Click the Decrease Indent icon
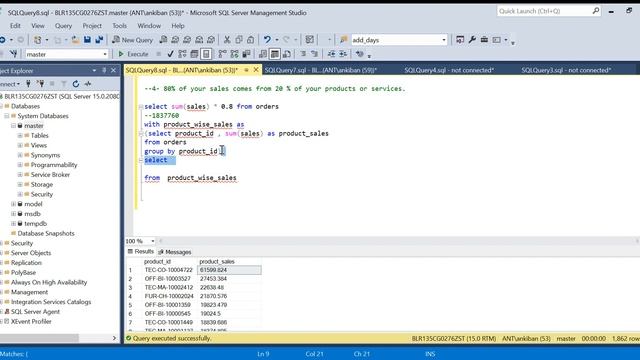The image size is (640, 360). tap(331, 54)
